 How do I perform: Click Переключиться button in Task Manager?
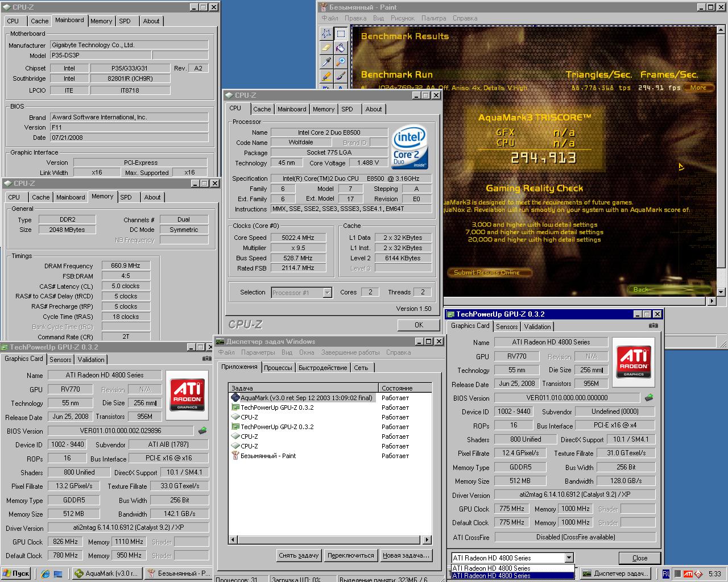coord(351,555)
